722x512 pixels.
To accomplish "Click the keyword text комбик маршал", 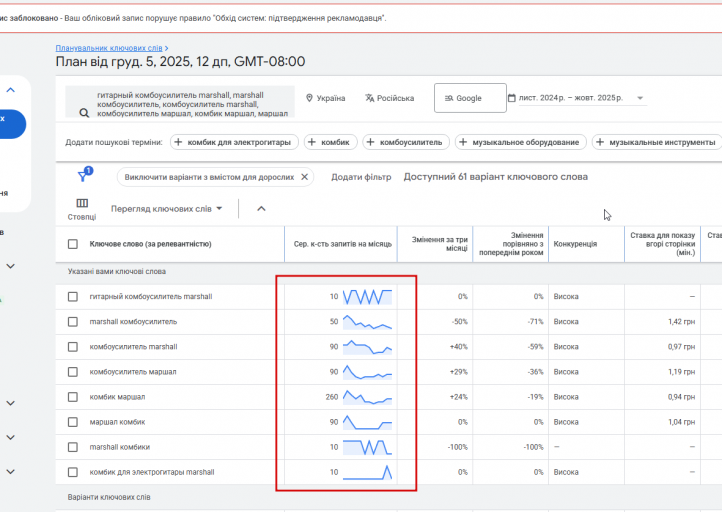I will tap(117, 397).
